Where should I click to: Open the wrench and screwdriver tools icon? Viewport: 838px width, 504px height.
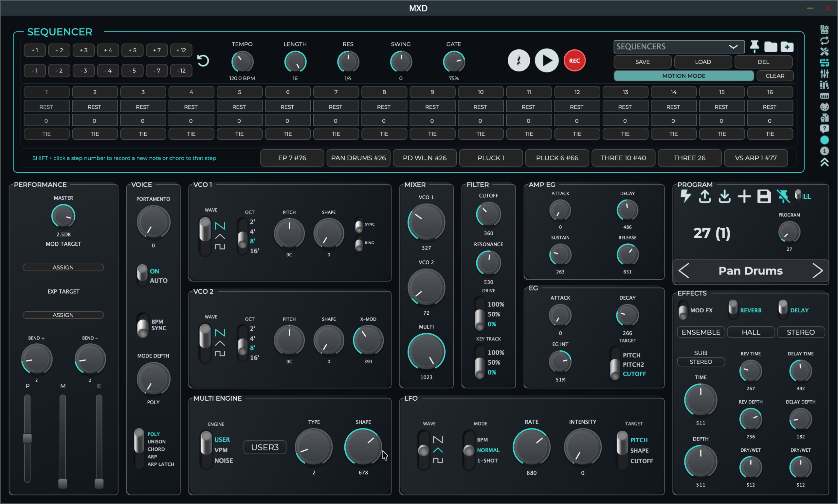click(x=824, y=52)
